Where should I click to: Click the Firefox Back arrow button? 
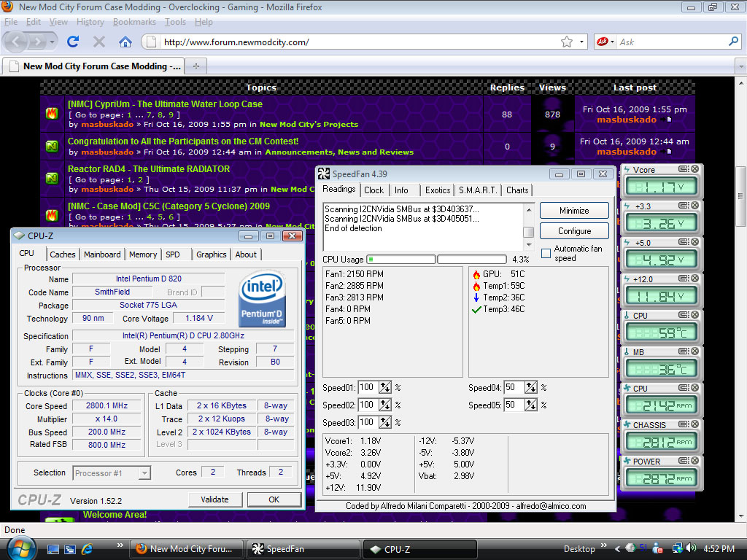coord(16,42)
